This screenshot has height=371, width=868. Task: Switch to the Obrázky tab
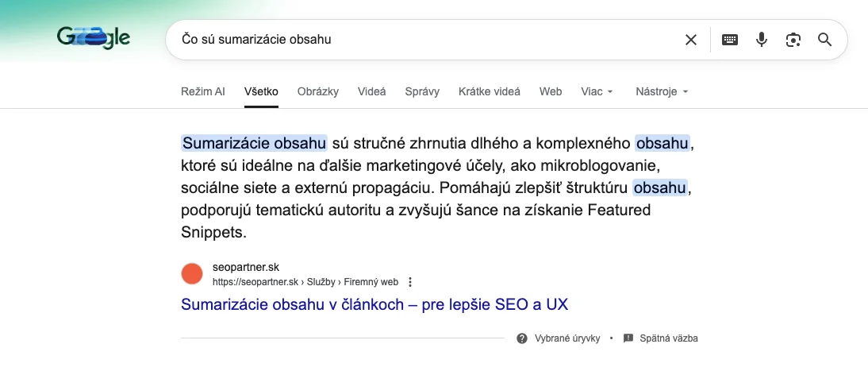click(317, 91)
